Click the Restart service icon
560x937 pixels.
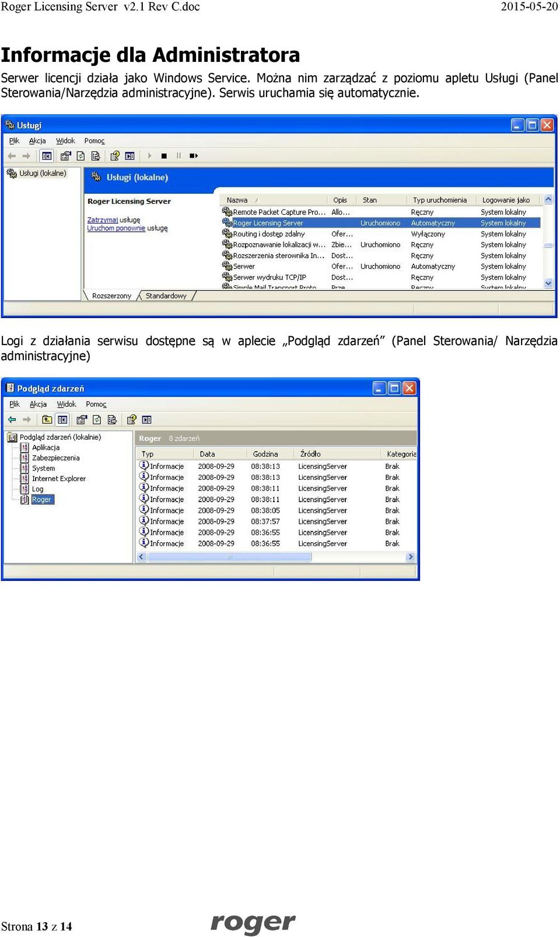(x=194, y=156)
